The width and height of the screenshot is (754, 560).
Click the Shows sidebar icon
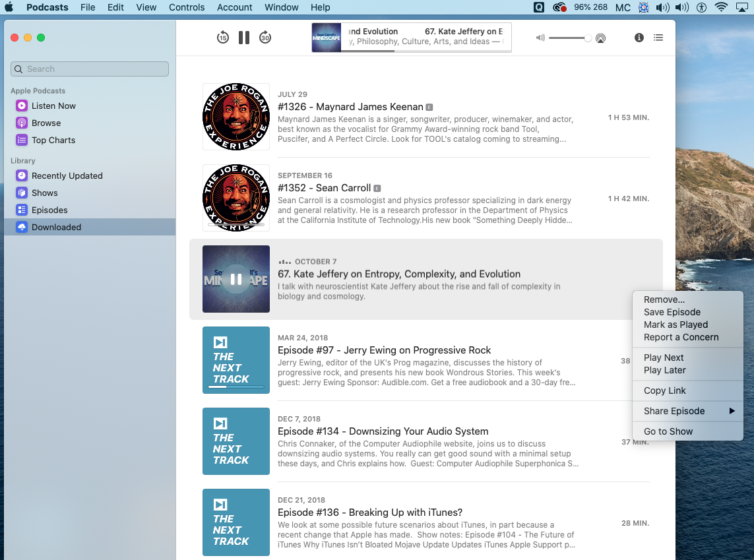pyautogui.click(x=22, y=193)
